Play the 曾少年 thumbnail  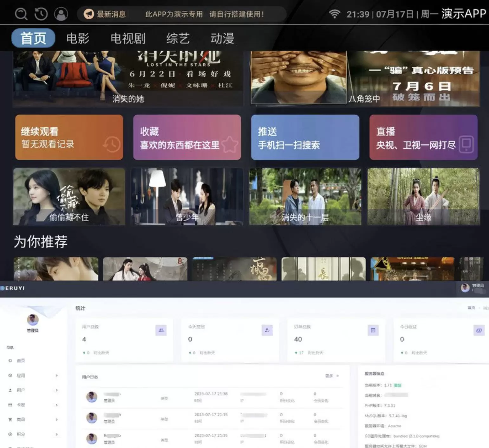tap(187, 196)
